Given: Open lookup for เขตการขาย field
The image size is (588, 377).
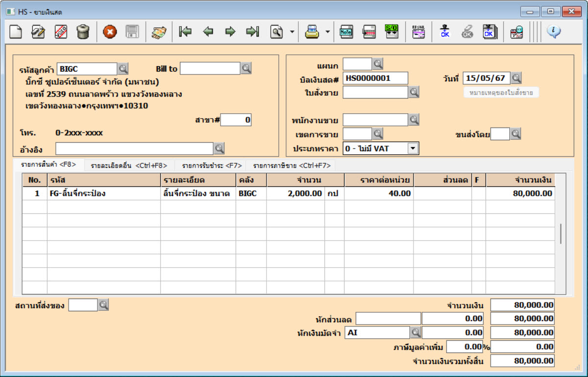Looking at the screenshot, I should pyautogui.click(x=378, y=134).
